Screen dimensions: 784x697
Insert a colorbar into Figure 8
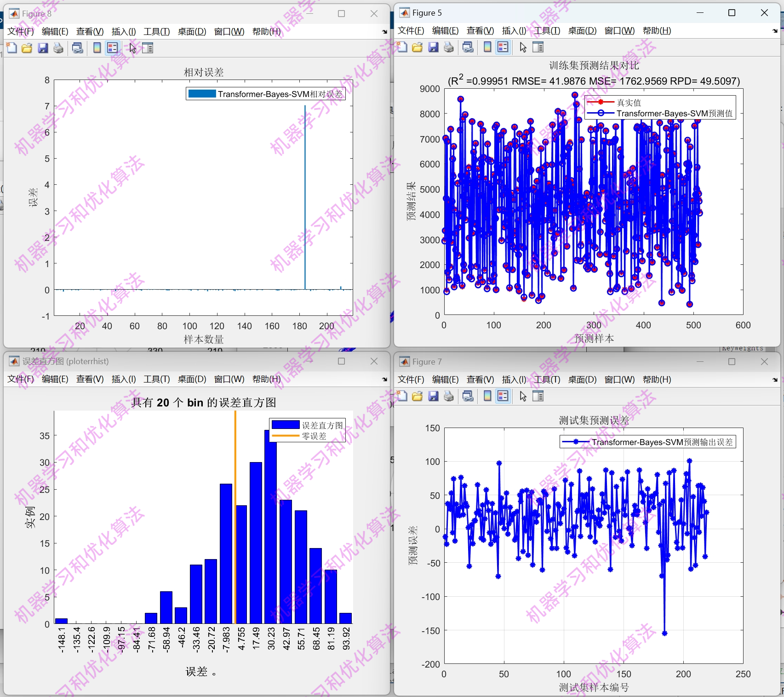tap(97, 48)
